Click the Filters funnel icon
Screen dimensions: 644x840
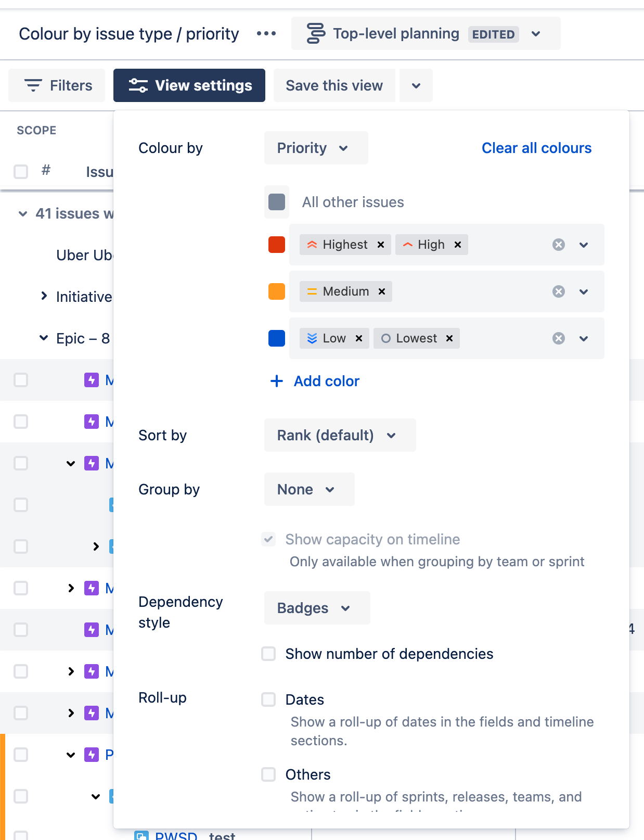click(x=33, y=85)
